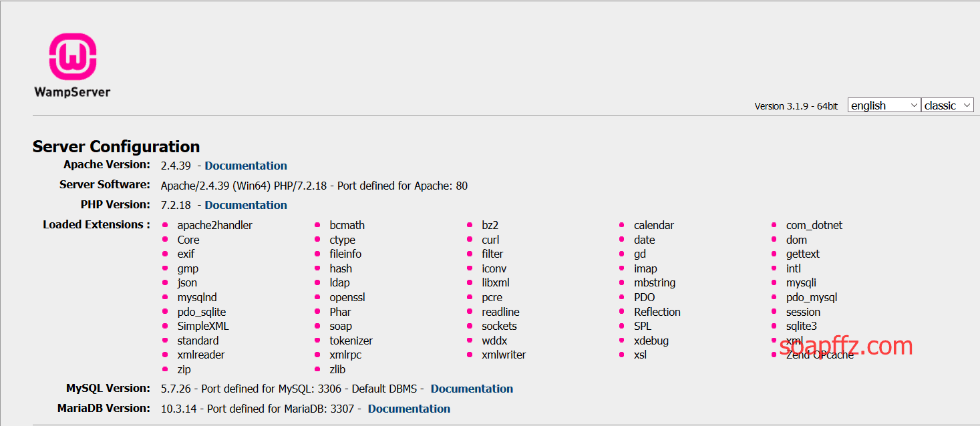Click pink bullet next to xdebug
Screen dimensions: 980x426
point(622,341)
